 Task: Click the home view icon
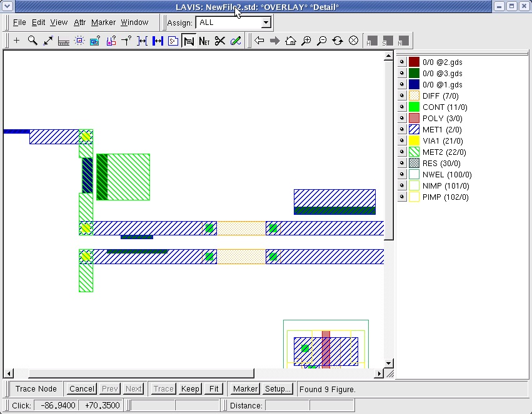[291, 41]
